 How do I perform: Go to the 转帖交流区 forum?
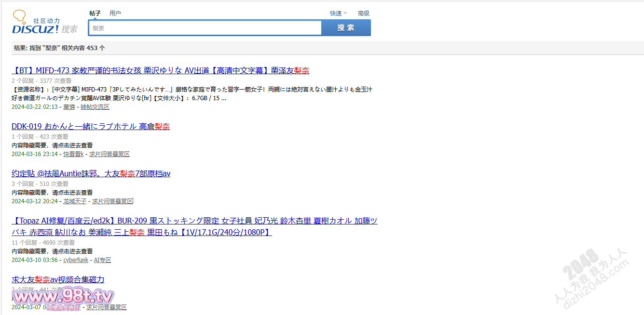(95, 107)
